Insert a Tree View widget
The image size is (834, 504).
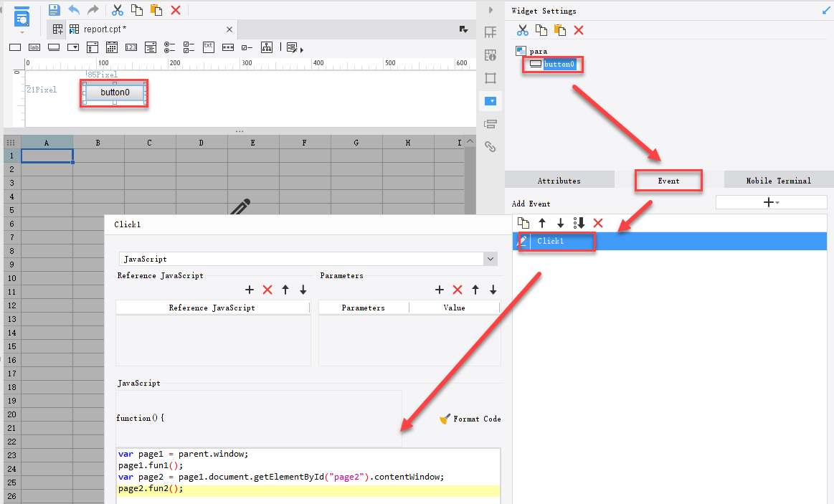click(267, 47)
